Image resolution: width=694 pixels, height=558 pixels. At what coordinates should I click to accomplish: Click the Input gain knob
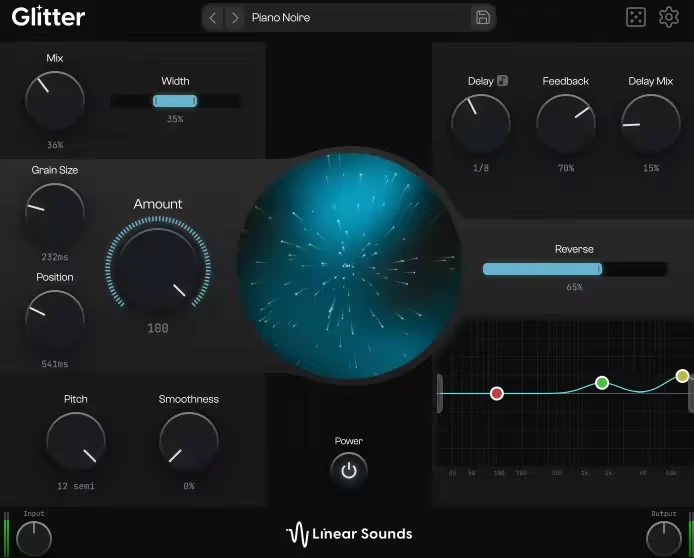click(x=34, y=539)
